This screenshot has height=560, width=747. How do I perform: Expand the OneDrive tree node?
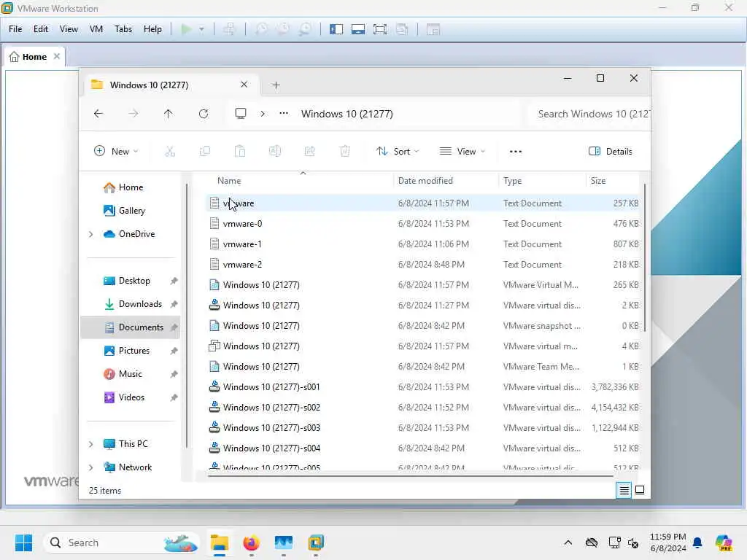[91, 234]
